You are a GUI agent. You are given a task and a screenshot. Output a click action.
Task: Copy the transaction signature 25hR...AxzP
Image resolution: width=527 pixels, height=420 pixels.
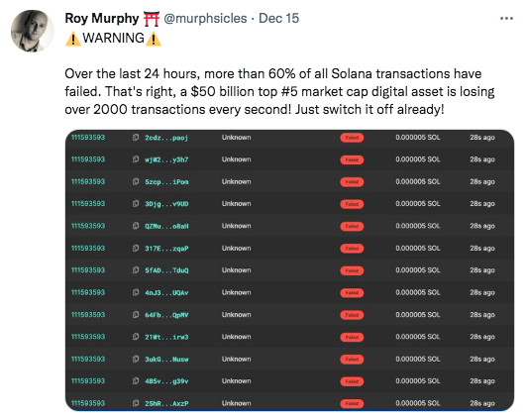[x=136, y=403]
